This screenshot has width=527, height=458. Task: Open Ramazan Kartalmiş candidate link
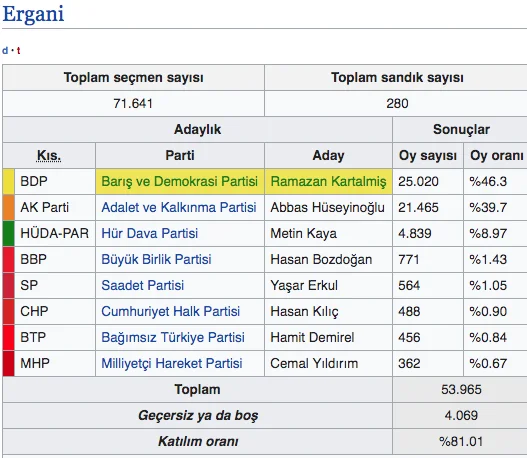point(328,181)
